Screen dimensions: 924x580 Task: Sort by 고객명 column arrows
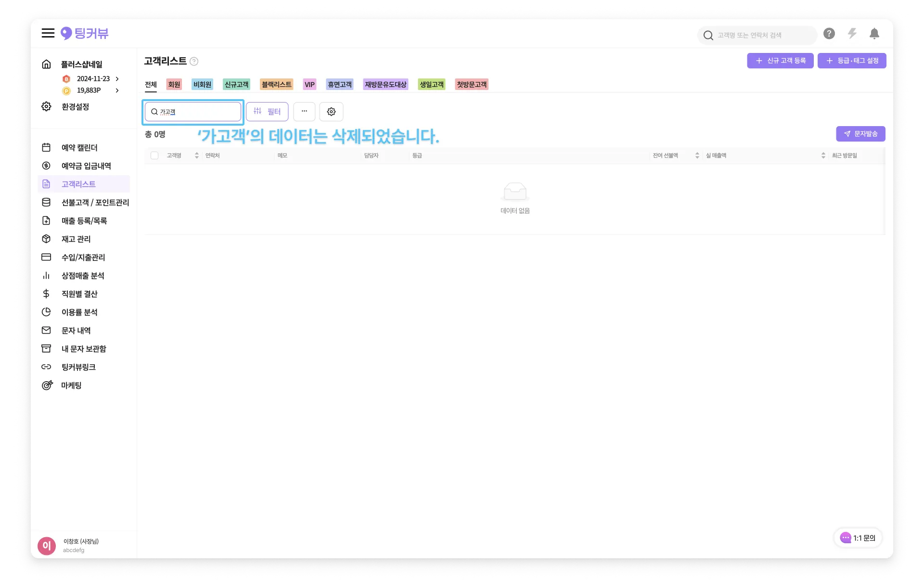click(x=197, y=155)
